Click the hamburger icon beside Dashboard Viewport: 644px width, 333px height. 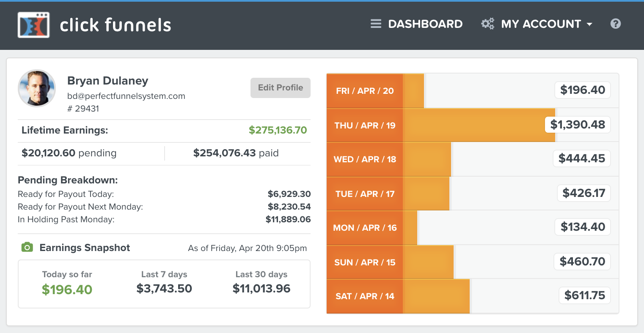pyautogui.click(x=376, y=24)
